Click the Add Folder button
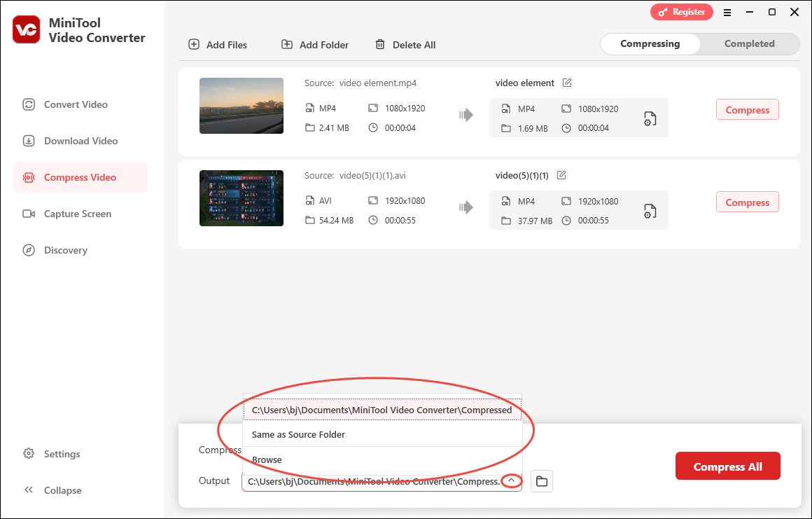Viewport: 812px width, 519px height. pyautogui.click(x=315, y=45)
